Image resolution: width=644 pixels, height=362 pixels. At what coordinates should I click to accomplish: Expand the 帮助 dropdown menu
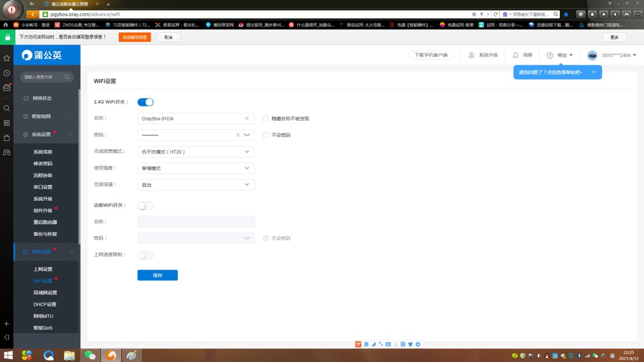(x=560, y=55)
